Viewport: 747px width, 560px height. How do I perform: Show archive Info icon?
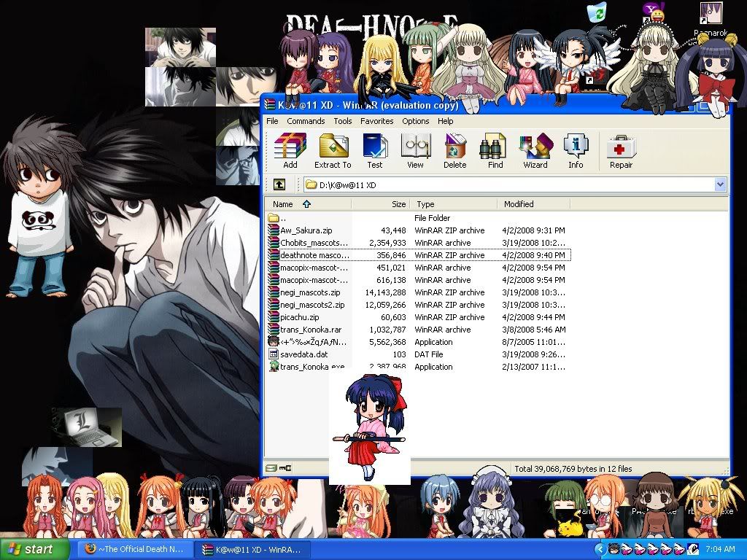[x=576, y=151]
